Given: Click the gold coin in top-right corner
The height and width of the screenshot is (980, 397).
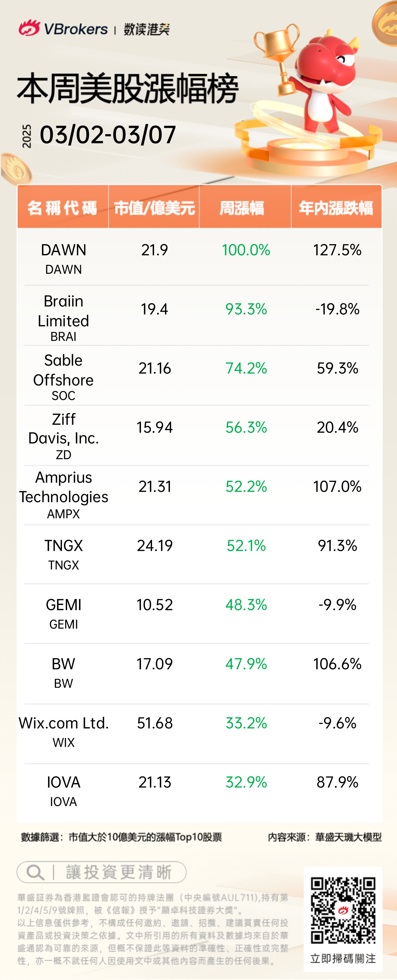Looking at the screenshot, I should [x=386, y=23].
